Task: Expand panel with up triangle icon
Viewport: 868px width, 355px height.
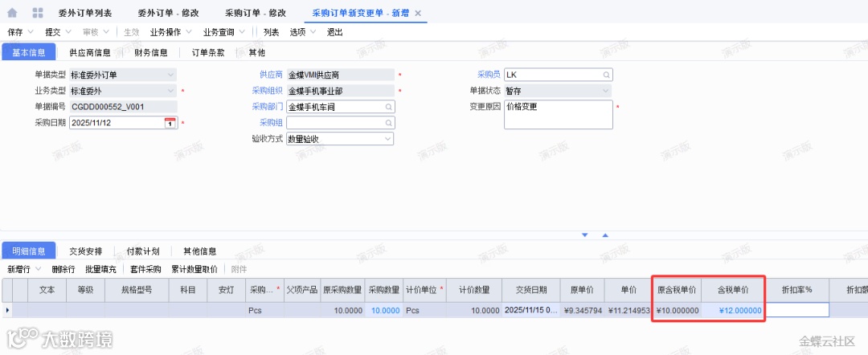Action: [x=605, y=235]
